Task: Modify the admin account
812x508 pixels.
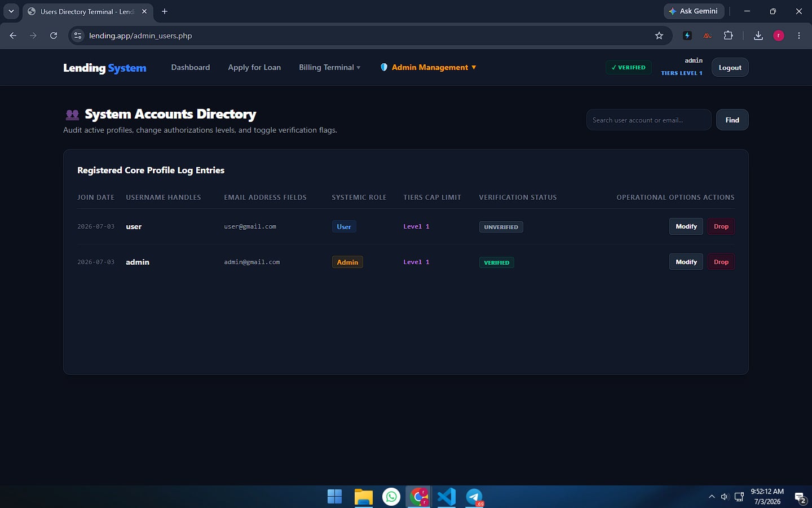Action: 686,262
